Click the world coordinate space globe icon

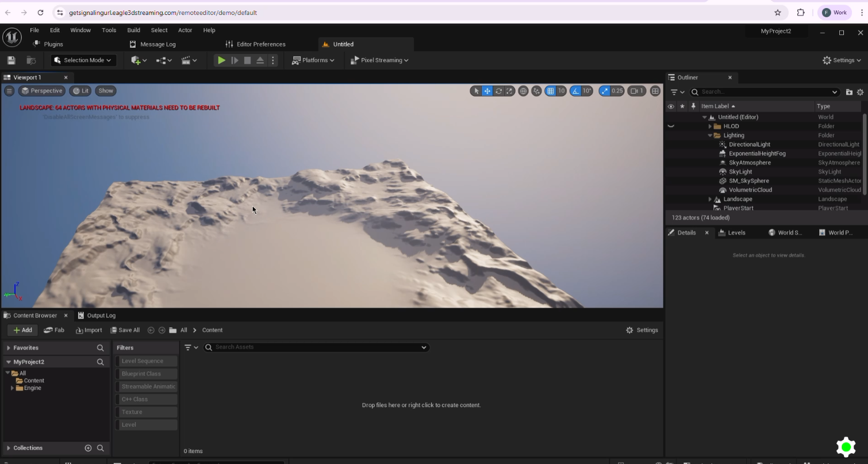click(x=523, y=91)
